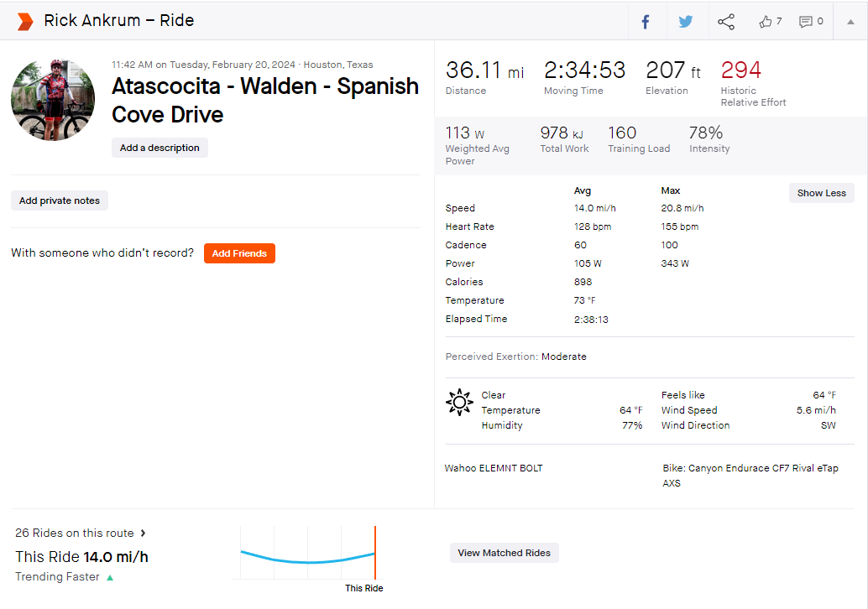Click the 73 °F average temperature cell
This screenshot has height=609, width=868.
[x=584, y=300]
